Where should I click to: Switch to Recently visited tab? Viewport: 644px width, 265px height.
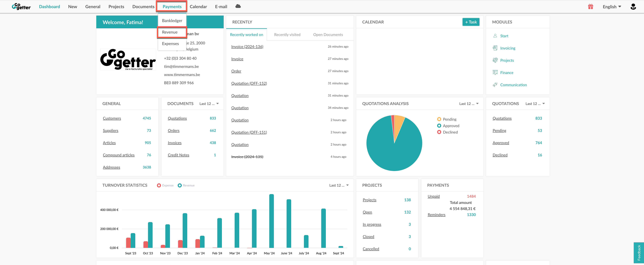(287, 35)
